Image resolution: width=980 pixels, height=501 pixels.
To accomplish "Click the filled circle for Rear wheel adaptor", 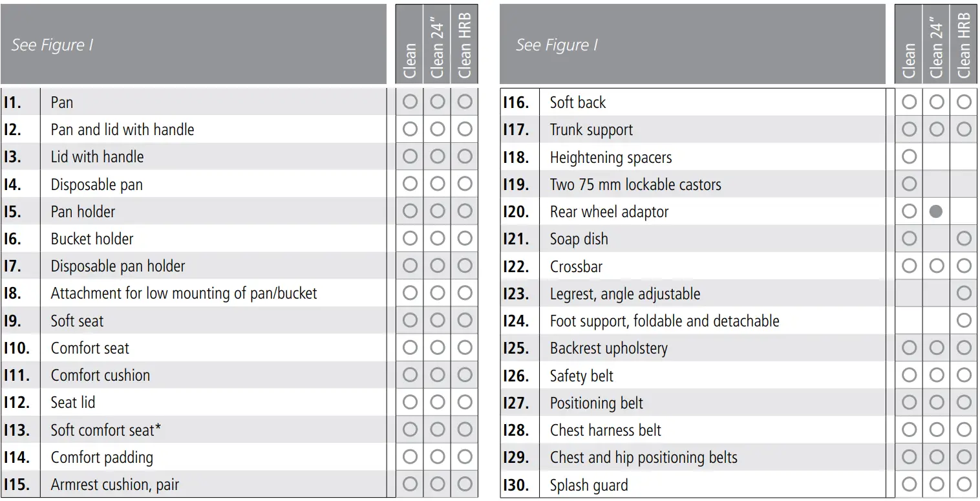I will click(936, 211).
